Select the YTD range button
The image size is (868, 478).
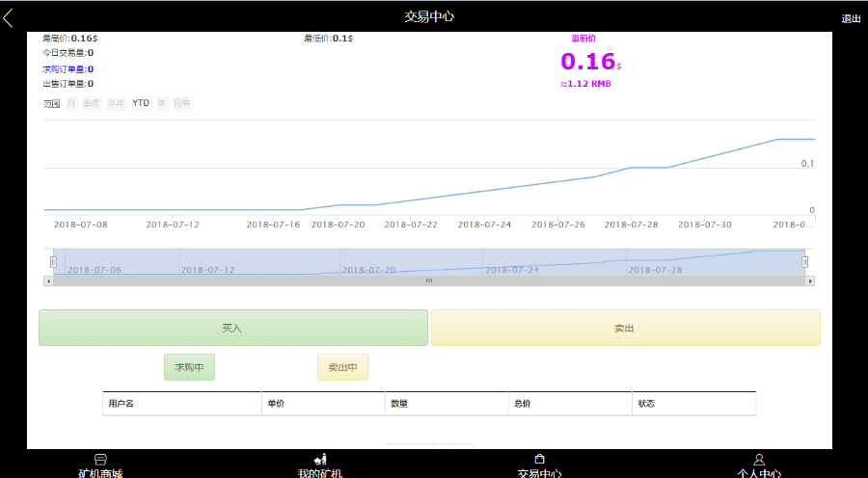coord(141,103)
